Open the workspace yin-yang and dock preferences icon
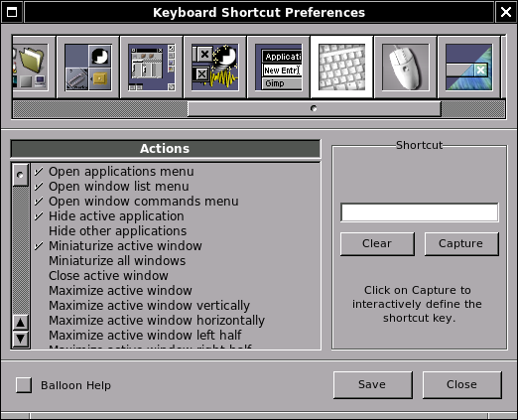The width and height of the screenshot is (518, 420). [88, 68]
